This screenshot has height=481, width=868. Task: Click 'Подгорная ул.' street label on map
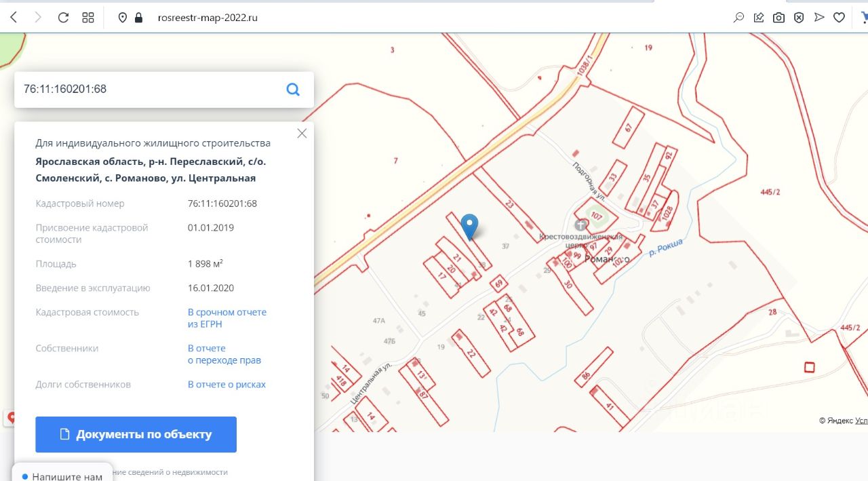click(x=589, y=181)
